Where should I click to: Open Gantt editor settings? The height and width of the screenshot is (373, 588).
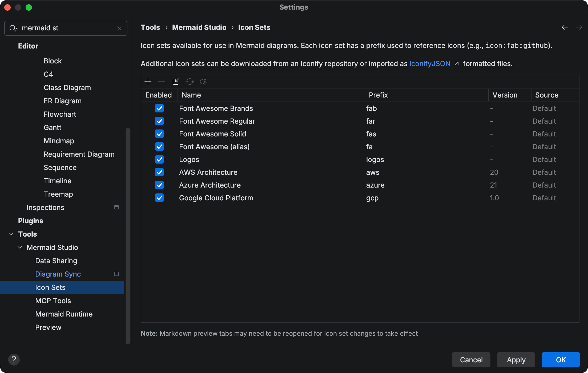[x=53, y=127]
